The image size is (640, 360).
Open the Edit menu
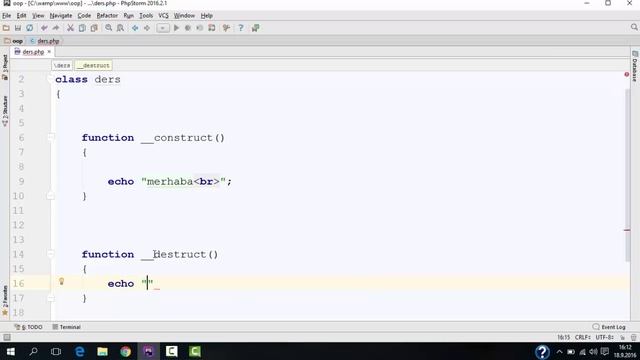click(x=21, y=16)
